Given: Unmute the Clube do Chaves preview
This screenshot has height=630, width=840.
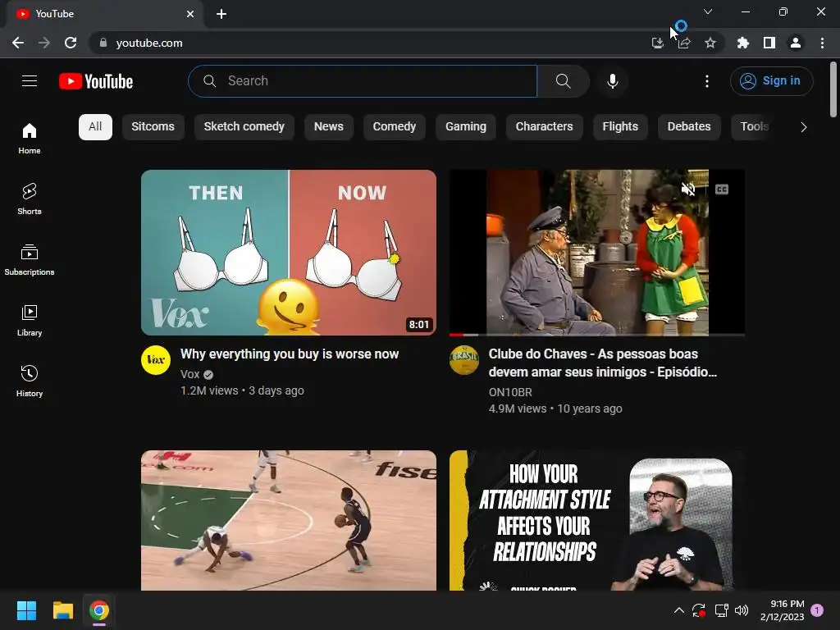Looking at the screenshot, I should click(688, 189).
